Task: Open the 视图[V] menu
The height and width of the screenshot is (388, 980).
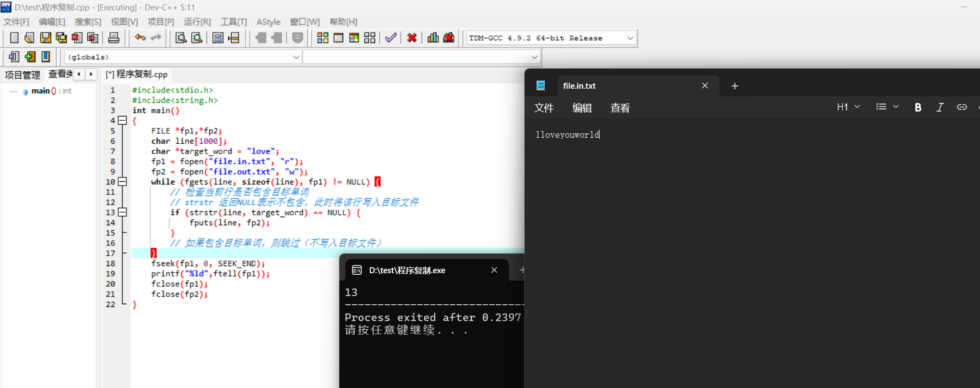Action: coord(124,22)
